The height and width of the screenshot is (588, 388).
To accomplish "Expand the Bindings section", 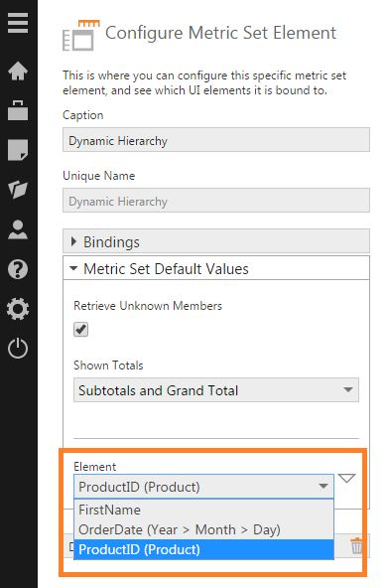I will (216, 241).
